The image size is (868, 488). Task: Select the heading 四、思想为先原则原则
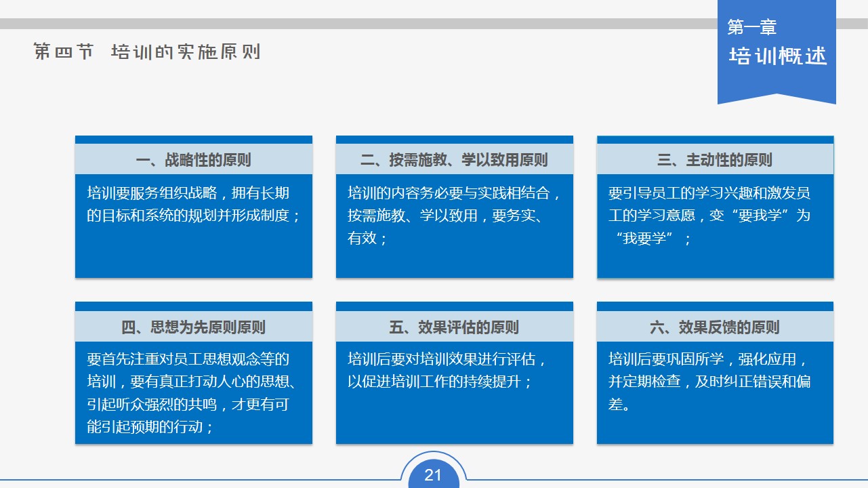click(194, 327)
